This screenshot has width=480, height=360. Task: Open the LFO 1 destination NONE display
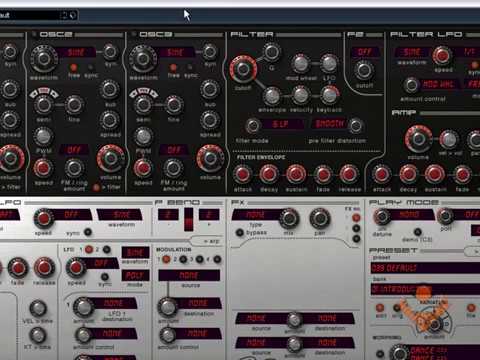point(115,303)
